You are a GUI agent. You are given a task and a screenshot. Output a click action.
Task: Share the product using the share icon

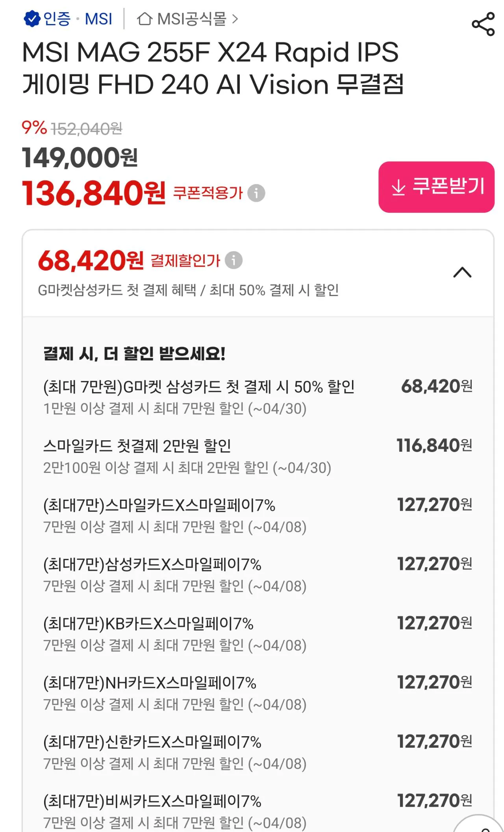coord(483,24)
